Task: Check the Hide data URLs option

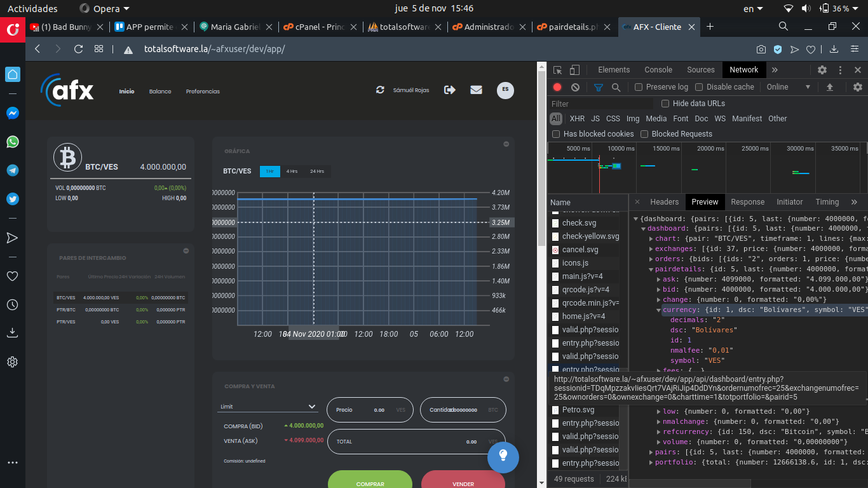Action: (665, 104)
